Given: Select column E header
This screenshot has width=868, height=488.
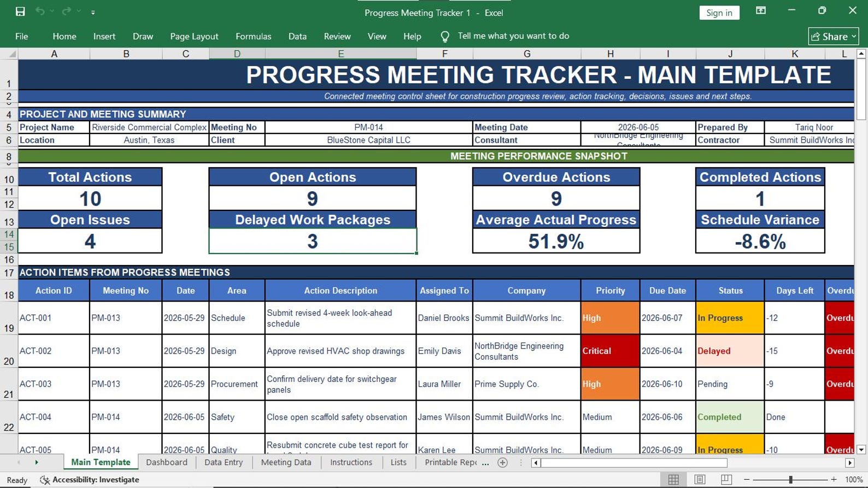Looking at the screenshot, I should pos(341,54).
